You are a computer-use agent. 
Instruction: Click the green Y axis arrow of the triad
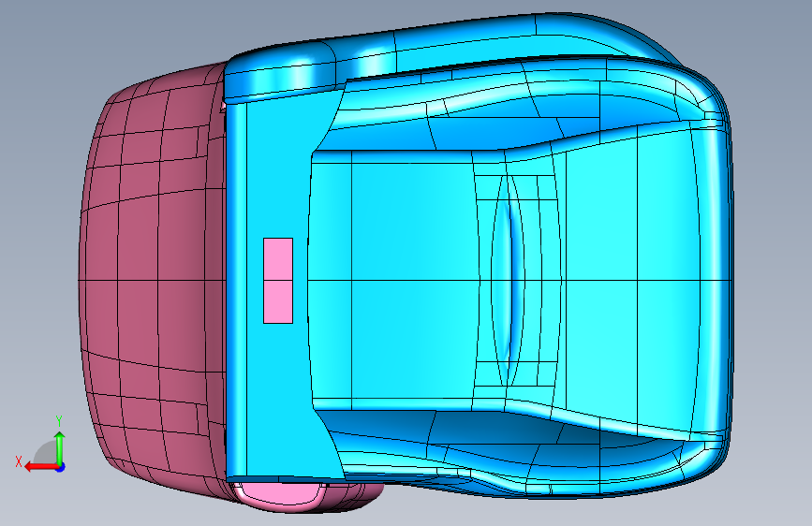[60, 447]
